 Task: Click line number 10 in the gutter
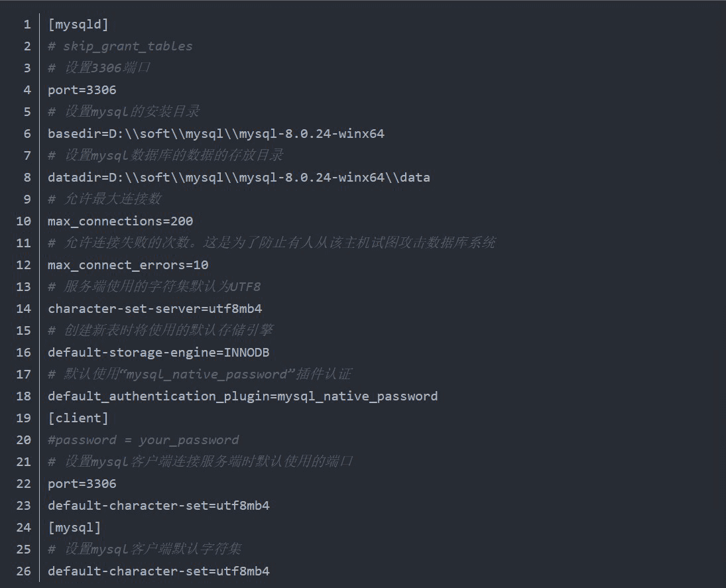click(24, 221)
